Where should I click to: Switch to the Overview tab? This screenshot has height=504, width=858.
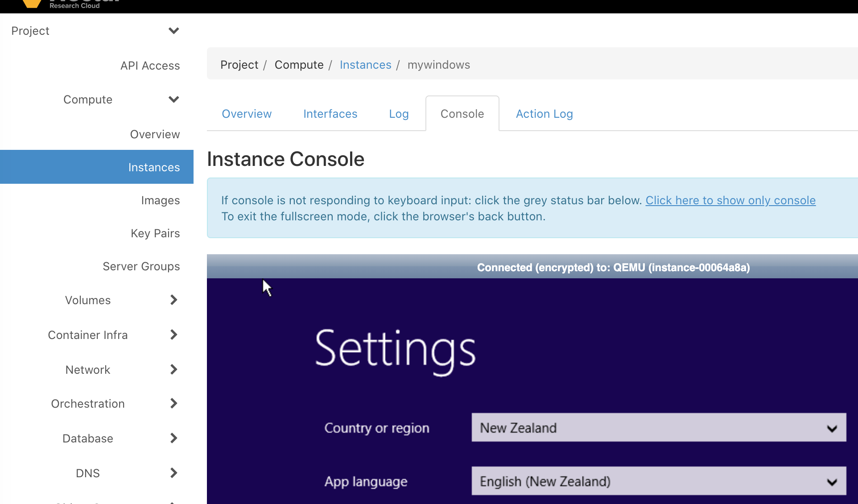pyautogui.click(x=247, y=113)
